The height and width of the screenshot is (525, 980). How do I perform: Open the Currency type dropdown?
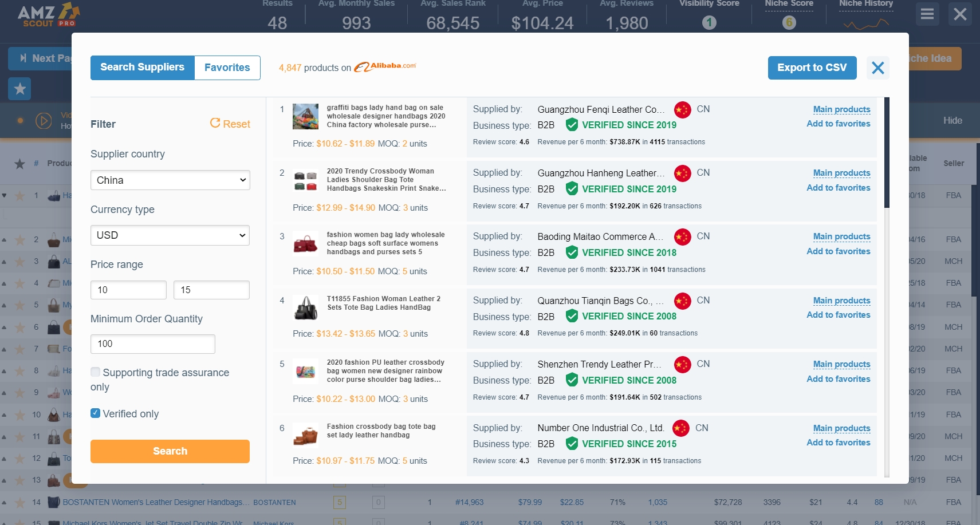point(170,235)
